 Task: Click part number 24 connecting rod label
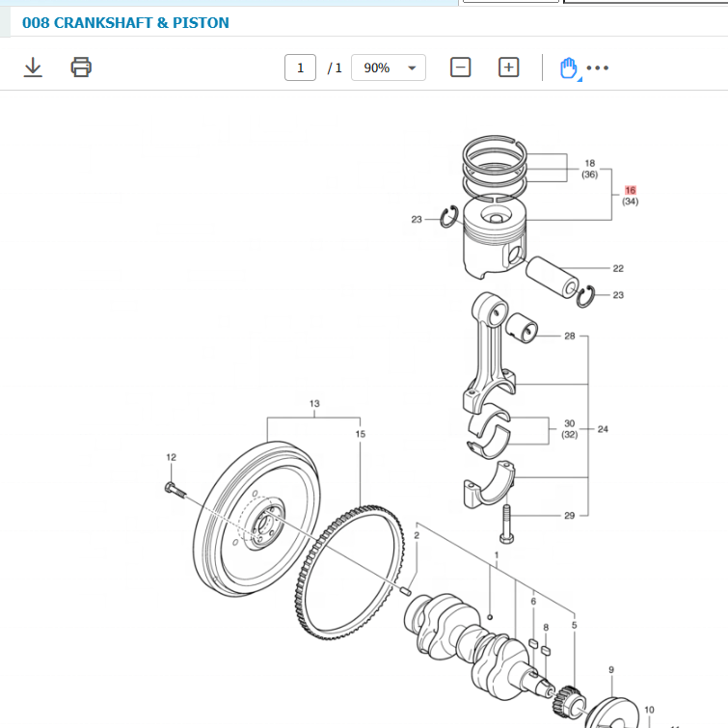(x=603, y=429)
